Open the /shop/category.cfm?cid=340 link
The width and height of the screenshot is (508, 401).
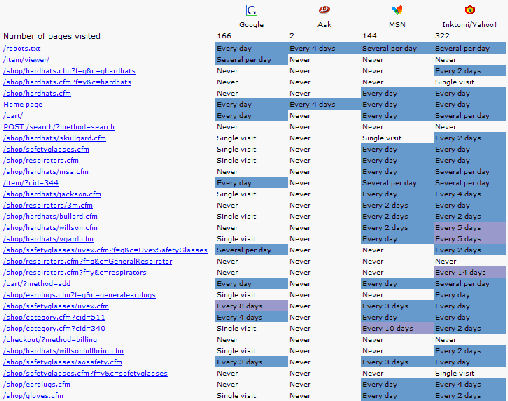point(54,328)
